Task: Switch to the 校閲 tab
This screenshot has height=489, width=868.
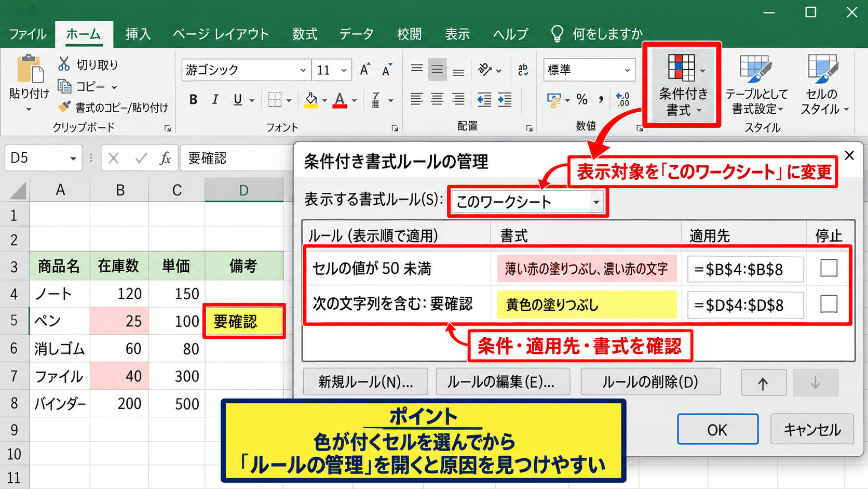Action: pyautogui.click(x=409, y=34)
